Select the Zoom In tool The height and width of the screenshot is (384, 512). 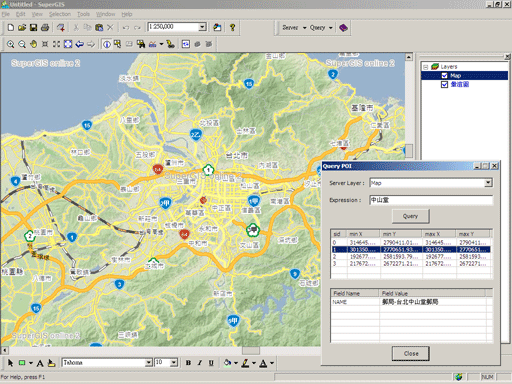11,44
